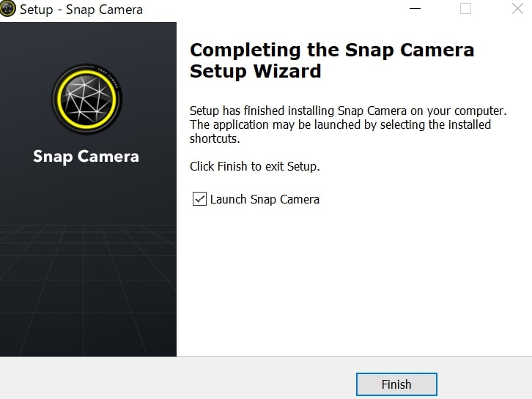Minimize the Setup window
532x399 pixels.
click(x=415, y=9)
